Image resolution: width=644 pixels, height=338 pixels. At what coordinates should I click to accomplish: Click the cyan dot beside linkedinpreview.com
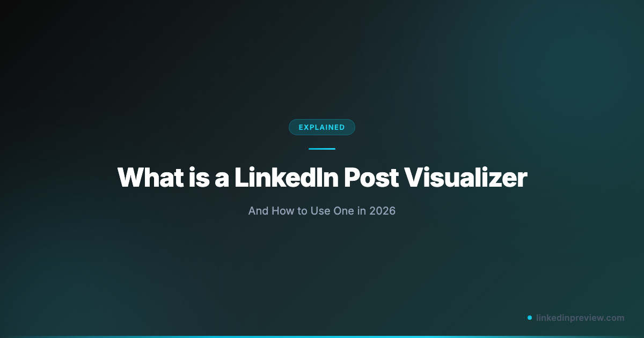point(530,318)
